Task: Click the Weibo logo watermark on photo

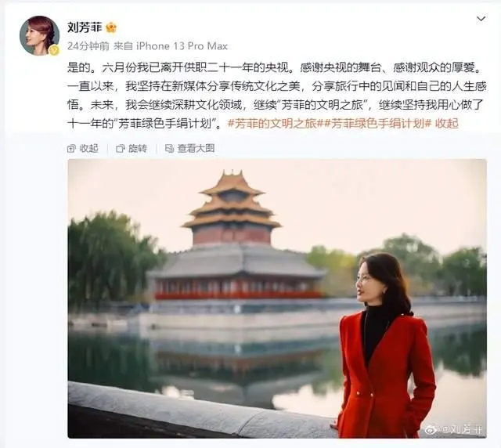Action: tap(432, 430)
